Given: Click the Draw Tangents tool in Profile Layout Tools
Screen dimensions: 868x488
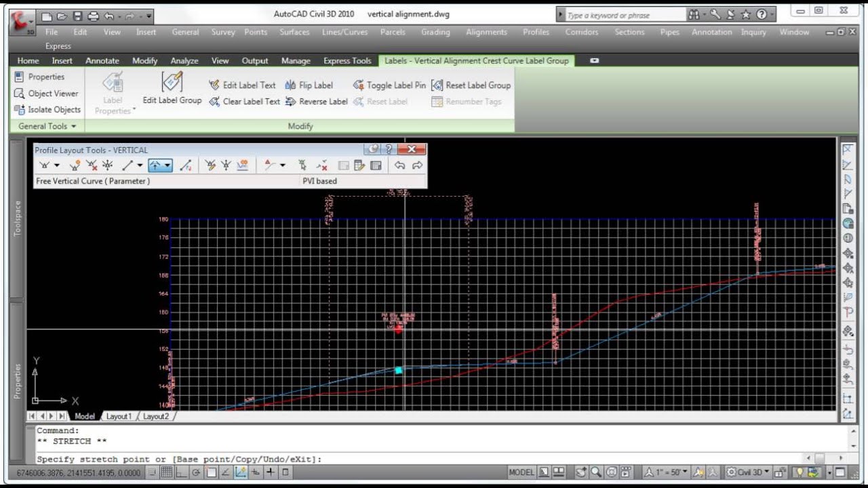Looking at the screenshot, I should coord(45,165).
